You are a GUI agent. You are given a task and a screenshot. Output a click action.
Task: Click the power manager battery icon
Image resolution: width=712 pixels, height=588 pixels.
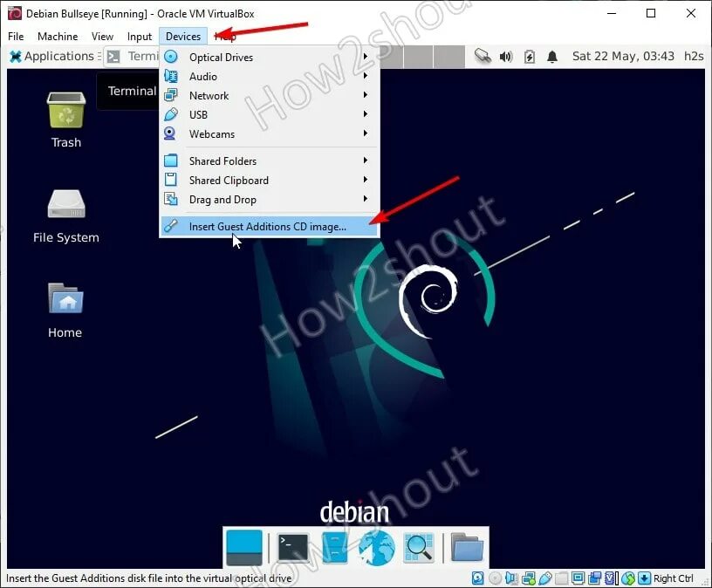coord(529,57)
